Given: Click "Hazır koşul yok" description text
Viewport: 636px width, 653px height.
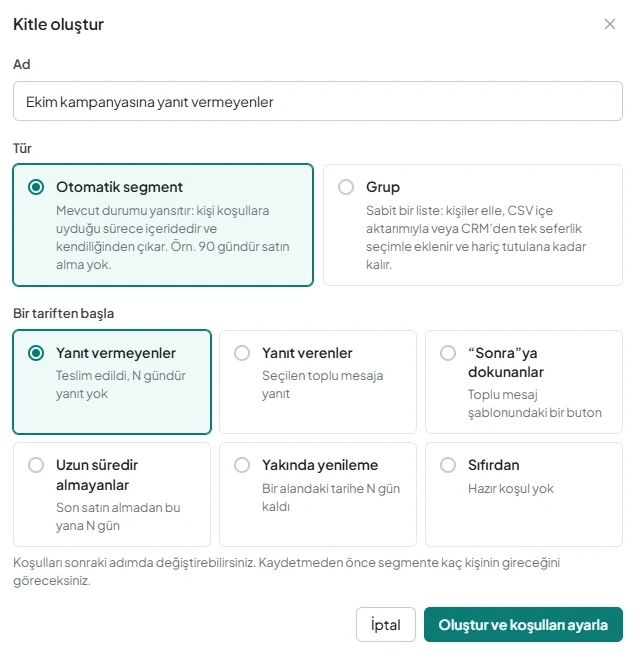Looking at the screenshot, I should [x=511, y=489].
